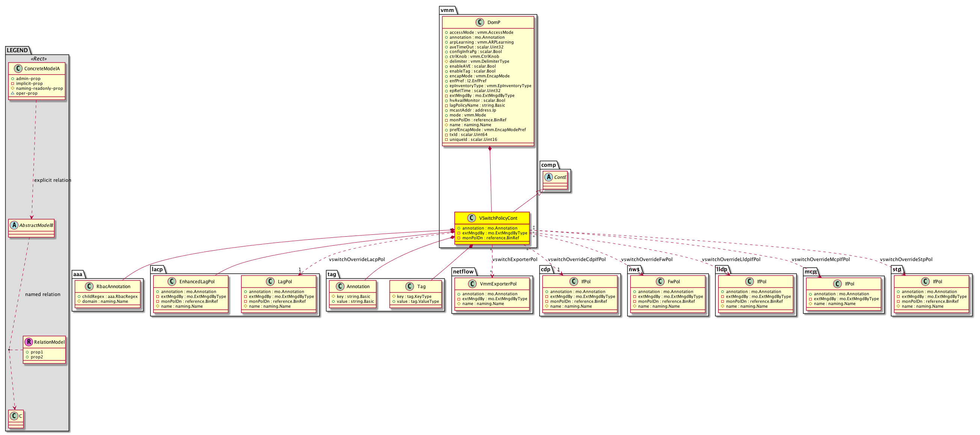This screenshot has height=435, width=980.
Task: Select the netflow package tab label
Action: pos(463,272)
